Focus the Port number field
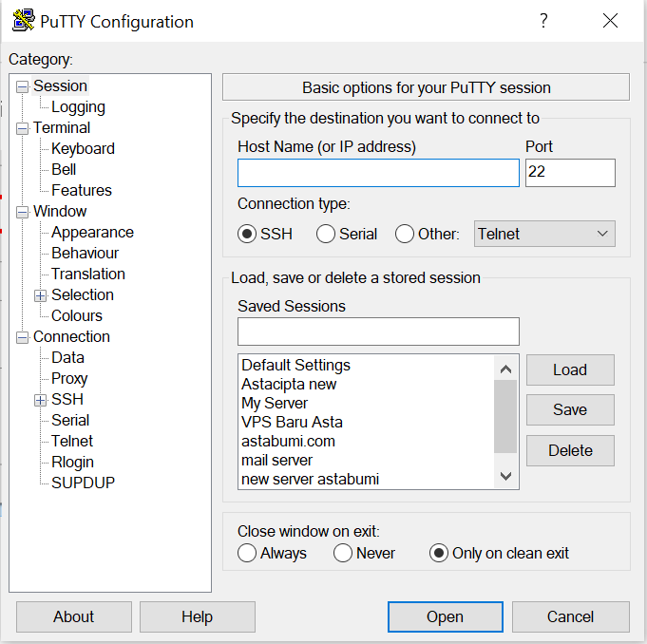The height and width of the screenshot is (644, 647). pyautogui.click(x=570, y=173)
